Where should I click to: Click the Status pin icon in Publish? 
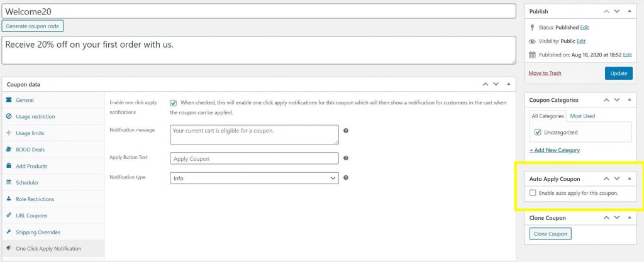(x=532, y=28)
